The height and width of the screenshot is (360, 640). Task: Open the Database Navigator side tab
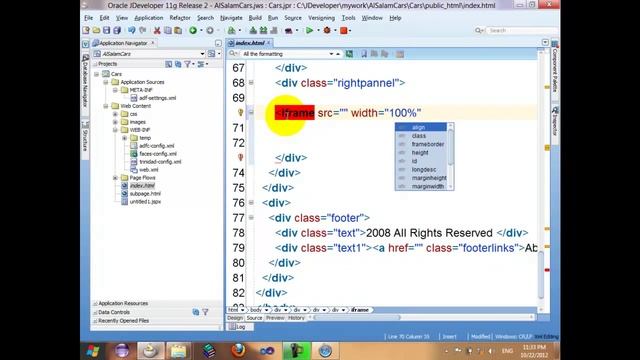(85, 81)
